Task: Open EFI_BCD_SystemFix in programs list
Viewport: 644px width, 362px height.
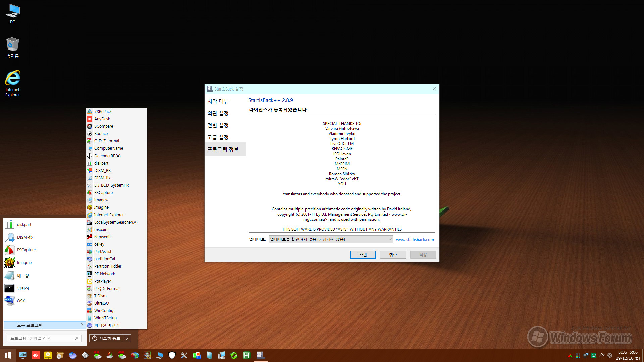Action: [x=116, y=185]
